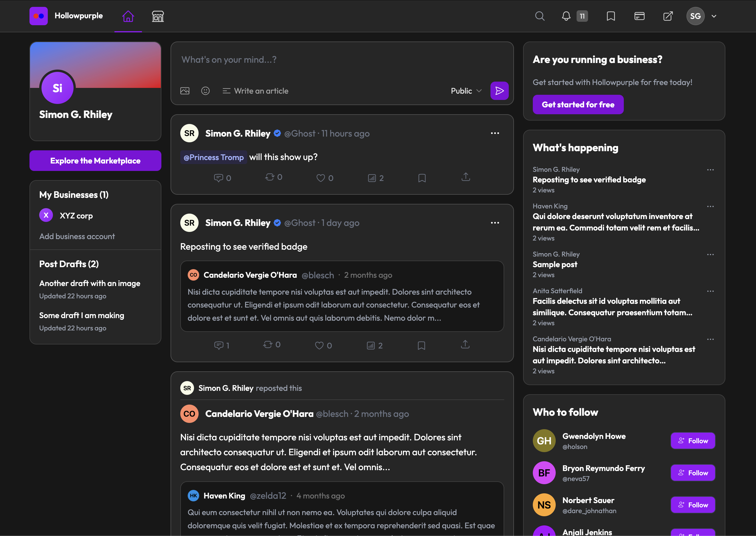Image resolution: width=756 pixels, height=536 pixels.
Task: View stats of 'will this show up?' post
Action: (x=376, y=178)
